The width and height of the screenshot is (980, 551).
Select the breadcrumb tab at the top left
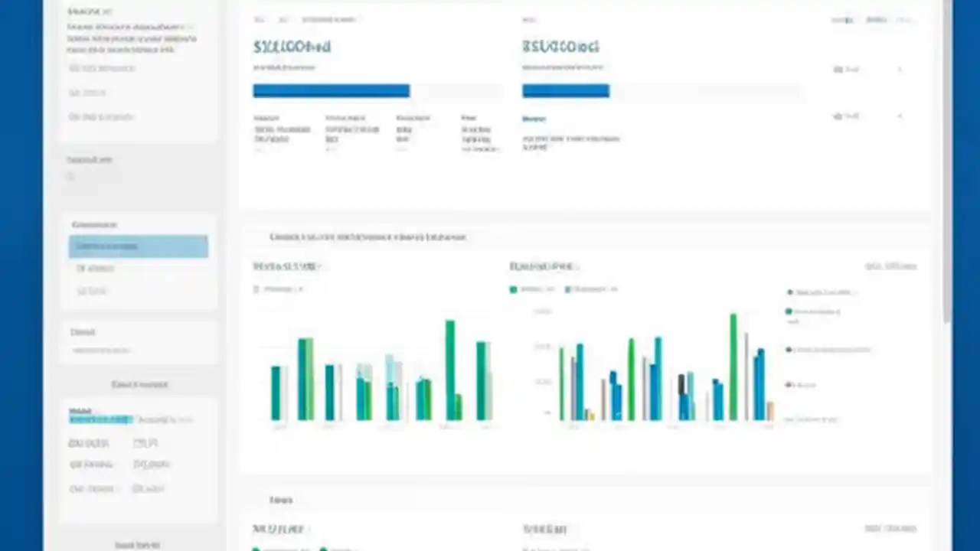pos(259,19)
